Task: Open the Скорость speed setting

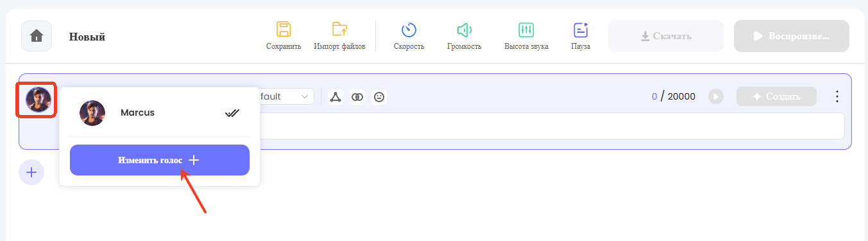Action: [409, 36]
